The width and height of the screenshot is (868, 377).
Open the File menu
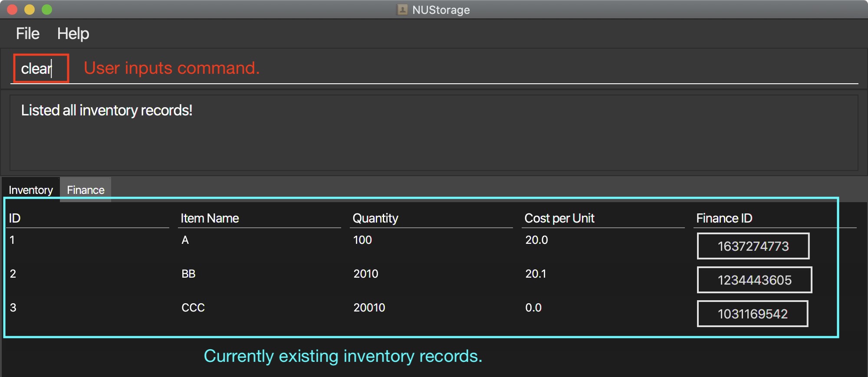pyautogui.click(x=28, y=33)
